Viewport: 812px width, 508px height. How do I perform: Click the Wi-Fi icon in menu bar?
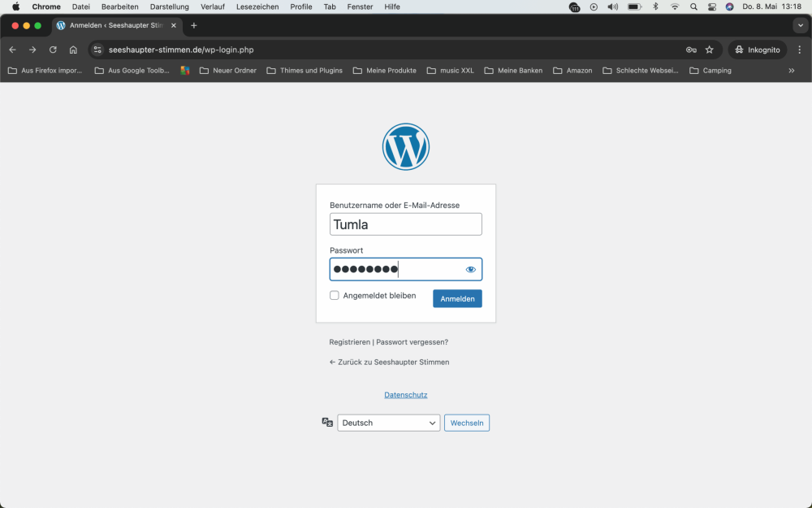674,7
